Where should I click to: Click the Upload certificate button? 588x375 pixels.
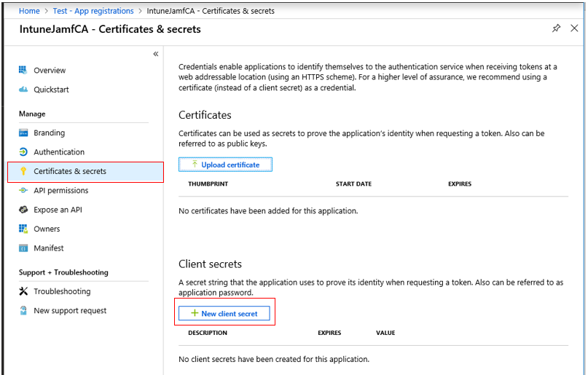tap(225, 165)
